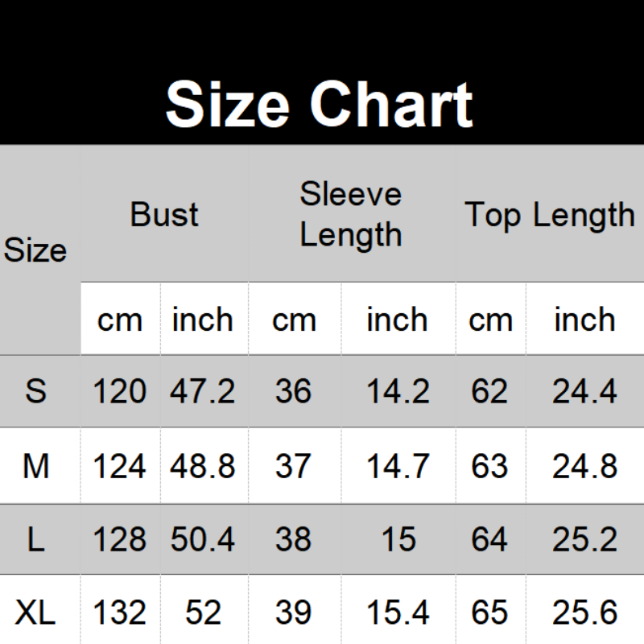Select the 120 cm bust value

pyautogui.click(x=120, y=392)
